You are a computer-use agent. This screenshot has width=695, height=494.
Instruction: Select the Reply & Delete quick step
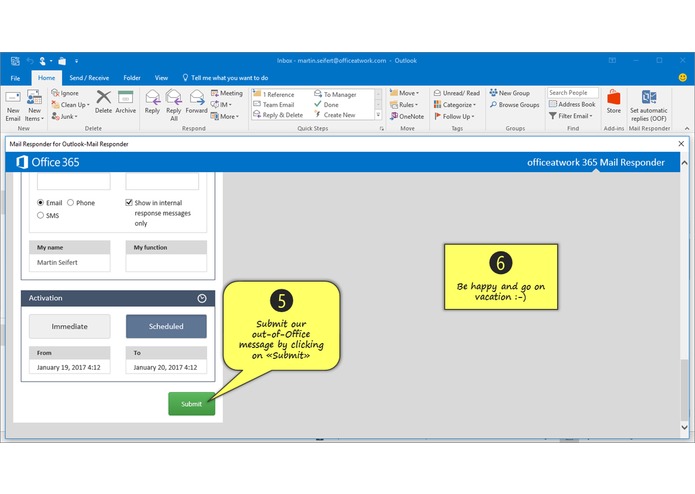click(x=278, y=115)
